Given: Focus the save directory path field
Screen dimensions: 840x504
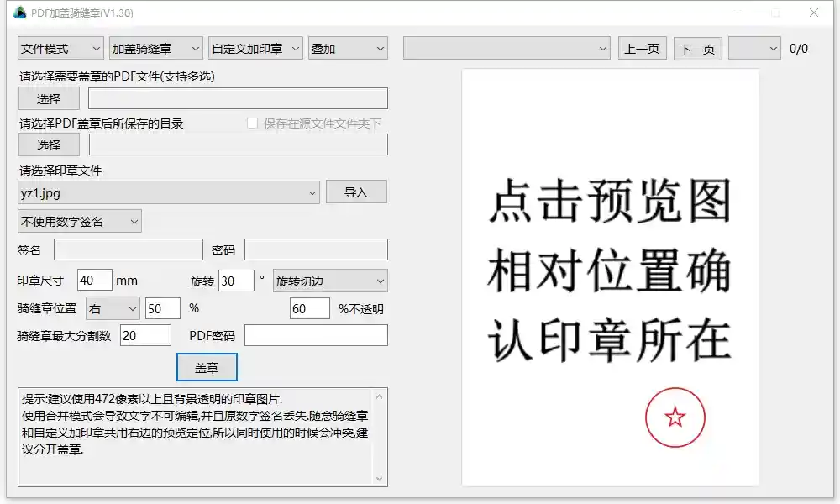Looking at the screenshot, I should [238, 144].
